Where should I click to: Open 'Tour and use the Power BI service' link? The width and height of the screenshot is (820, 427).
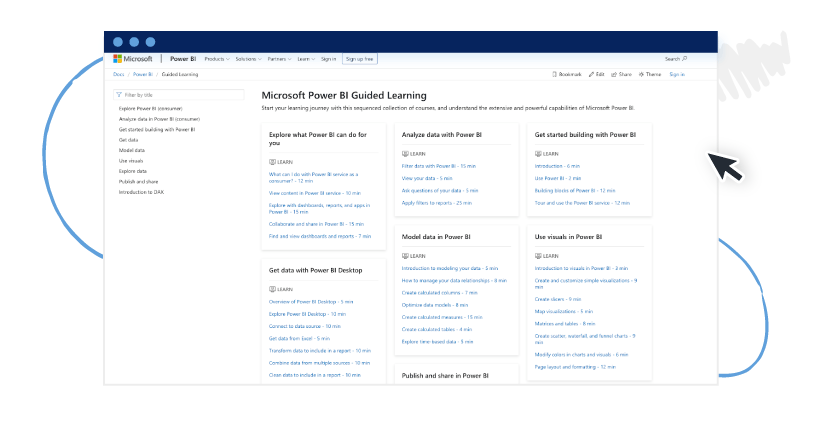tap(582, 203)
